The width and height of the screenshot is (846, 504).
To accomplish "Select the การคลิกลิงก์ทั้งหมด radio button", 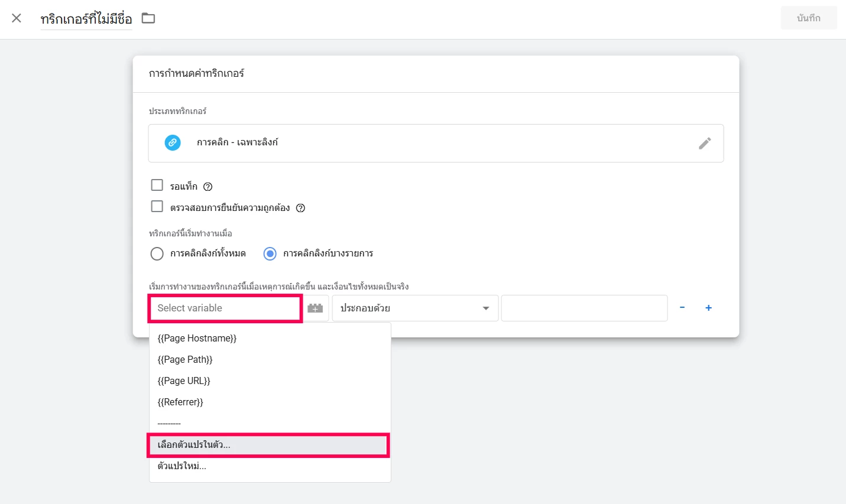I will pyautogui.click(x=157, y=254).
